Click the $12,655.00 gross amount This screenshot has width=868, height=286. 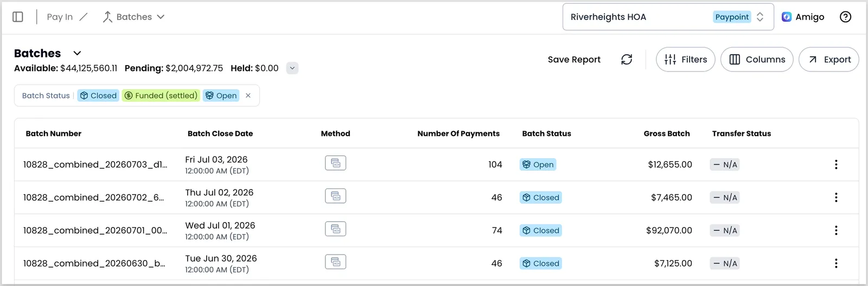pyautogui.click(x=670, y=165)
